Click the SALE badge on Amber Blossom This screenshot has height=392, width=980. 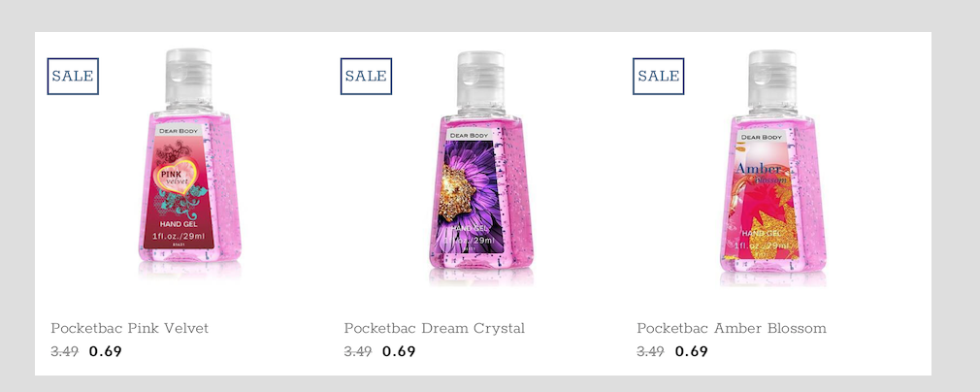pyautogui.click(x=659, y=76)
